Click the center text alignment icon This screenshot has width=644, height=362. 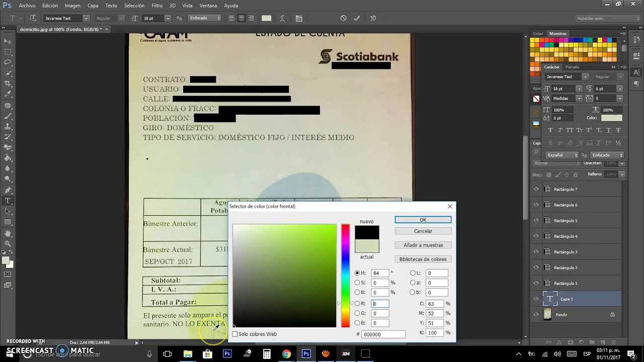242,18
